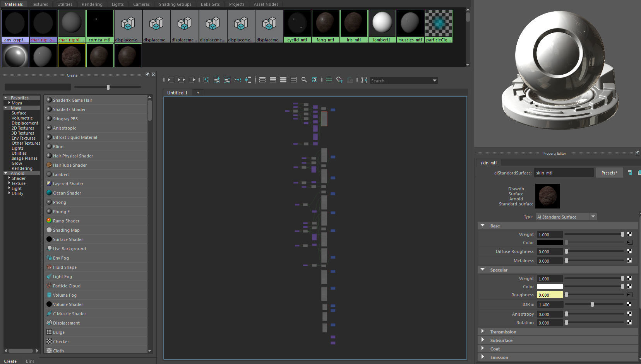Select the Displacement category in tree
Viewport: 641px width, 364px height.
25,123
